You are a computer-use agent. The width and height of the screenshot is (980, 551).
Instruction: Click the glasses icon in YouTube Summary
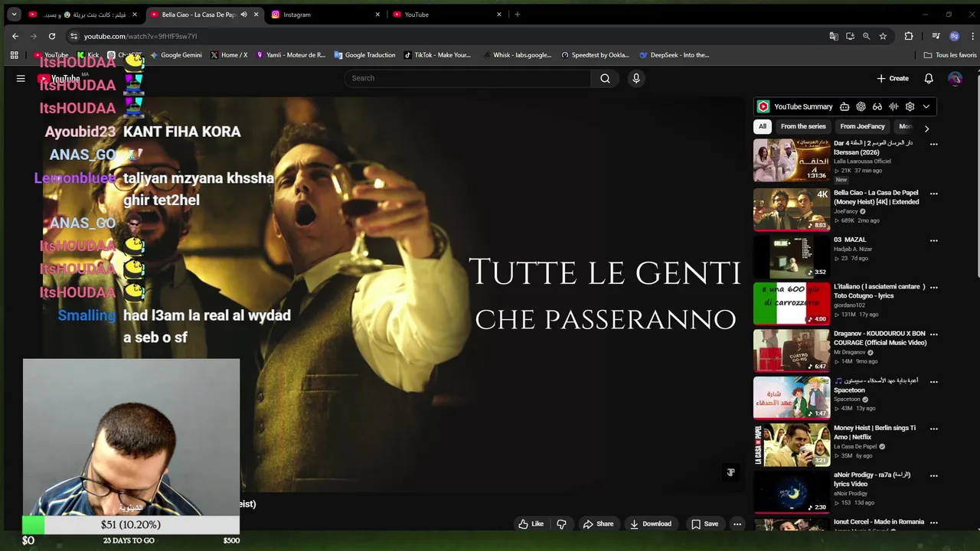pos(877,106)
